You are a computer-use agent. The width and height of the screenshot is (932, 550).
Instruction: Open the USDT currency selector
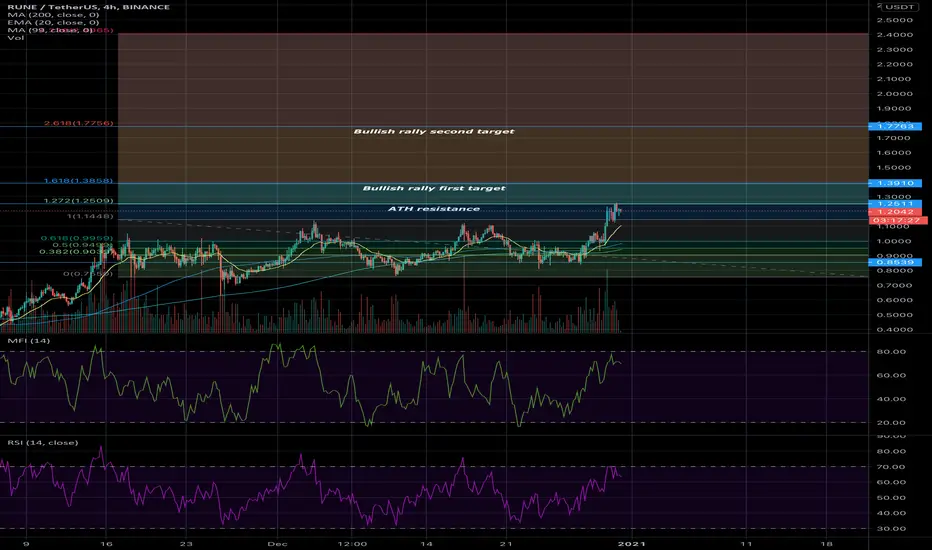pos(901,7)
